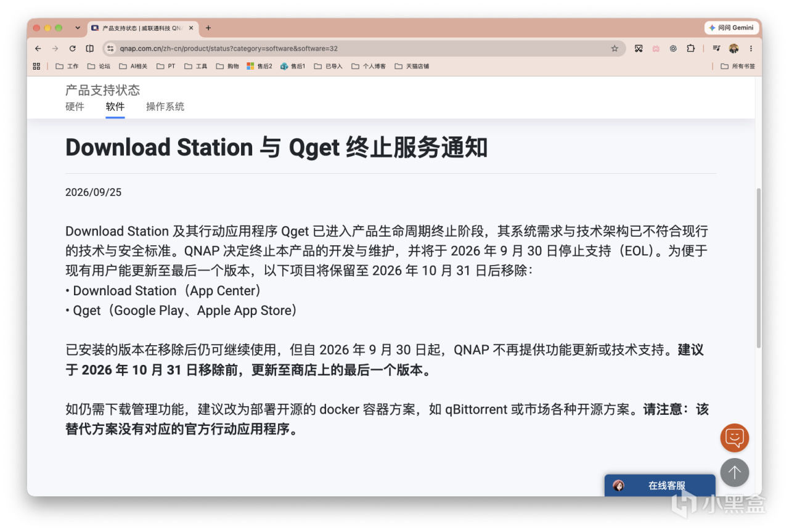
Task: Go back to the previous page
Action: point(38,49)
